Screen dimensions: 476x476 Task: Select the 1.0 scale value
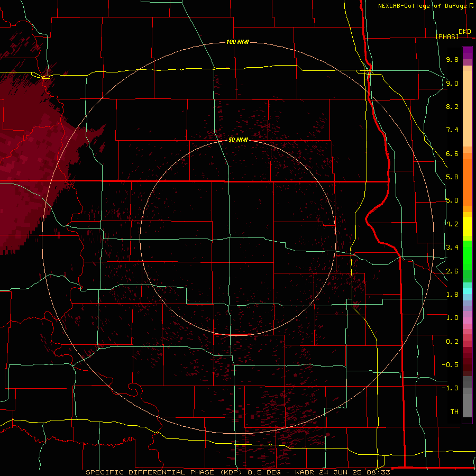pyautogui.click(x=452, y=318)
